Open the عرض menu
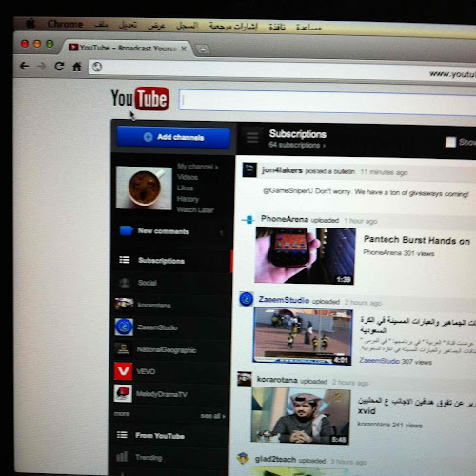476x476 pixels. point(156,26)
